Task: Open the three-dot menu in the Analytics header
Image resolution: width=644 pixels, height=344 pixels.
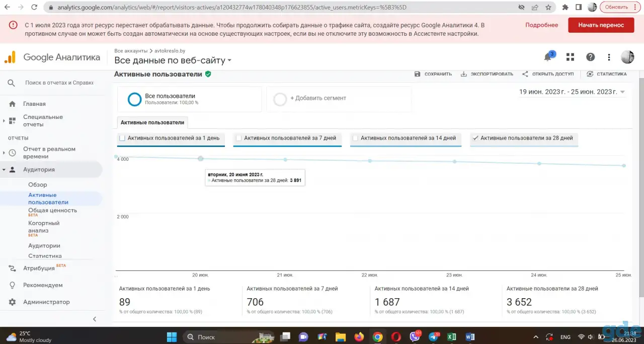Action: pos(609,57)
